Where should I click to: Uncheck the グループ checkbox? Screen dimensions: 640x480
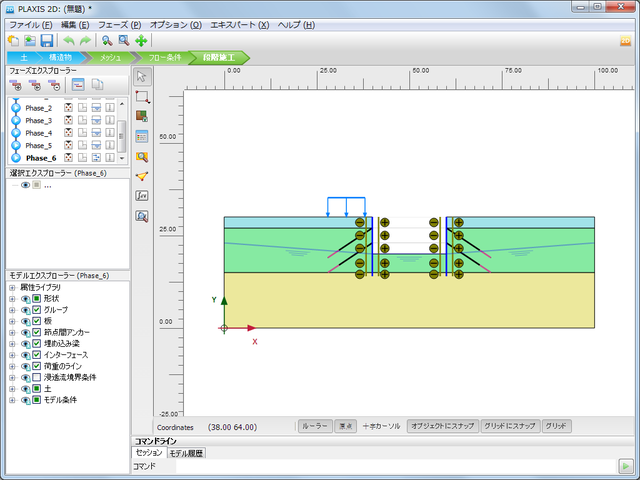36,310
